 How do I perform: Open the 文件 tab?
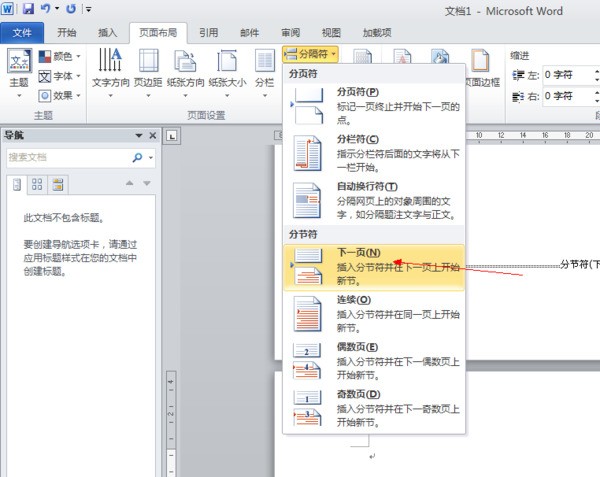point(22,33)
